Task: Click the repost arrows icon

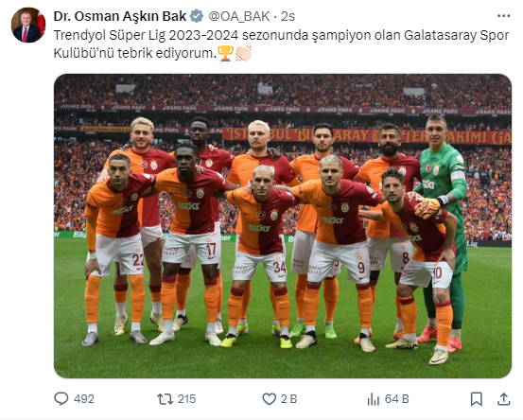Action: point(165,398)
